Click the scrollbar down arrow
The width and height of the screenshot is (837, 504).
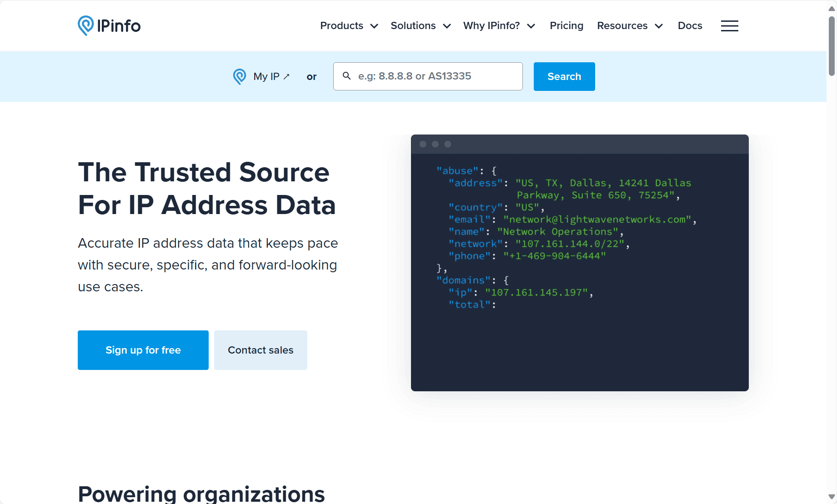pyautogui.click(x=832, y=497)
